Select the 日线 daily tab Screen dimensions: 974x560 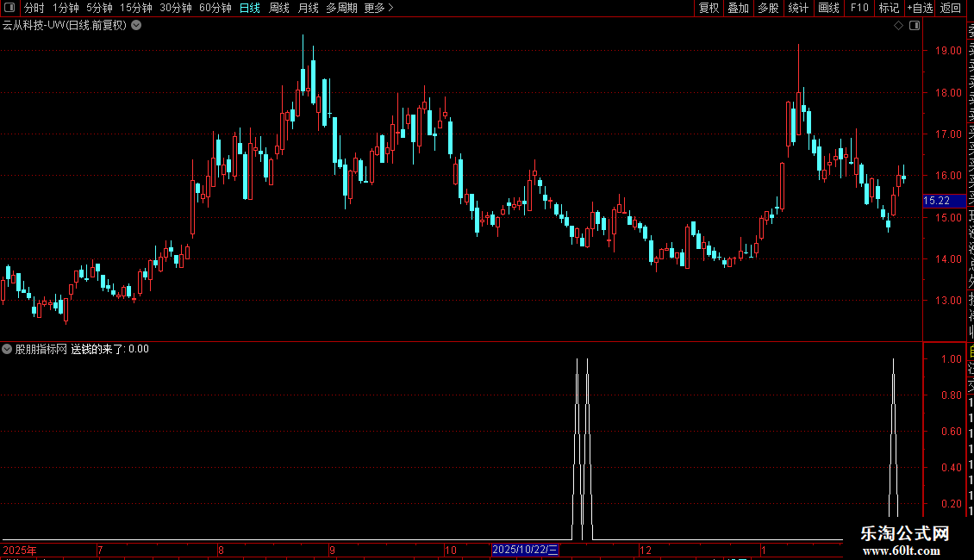pyautogui.click(x=250, y=8)
